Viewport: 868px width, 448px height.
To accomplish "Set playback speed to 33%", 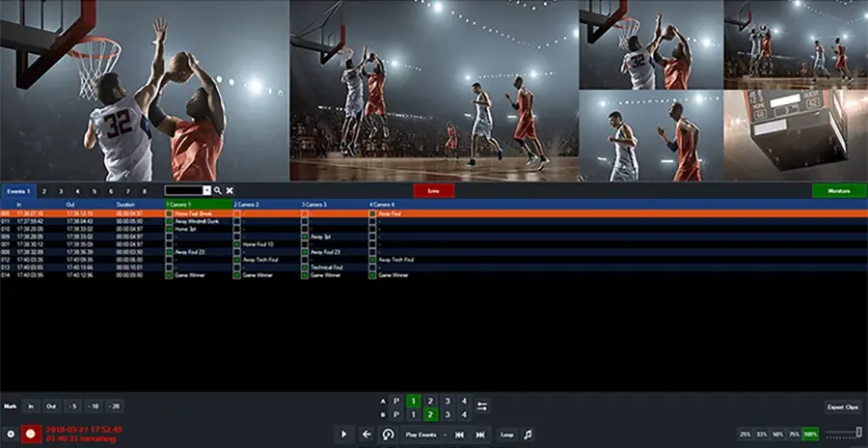I will tap(762, 434).
